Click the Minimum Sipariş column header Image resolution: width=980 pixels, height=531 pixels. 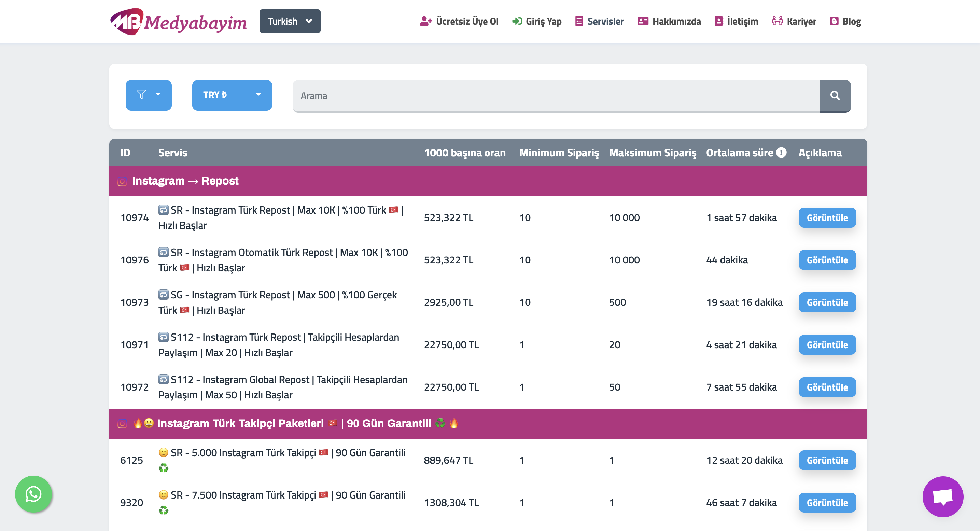[559, 153]
